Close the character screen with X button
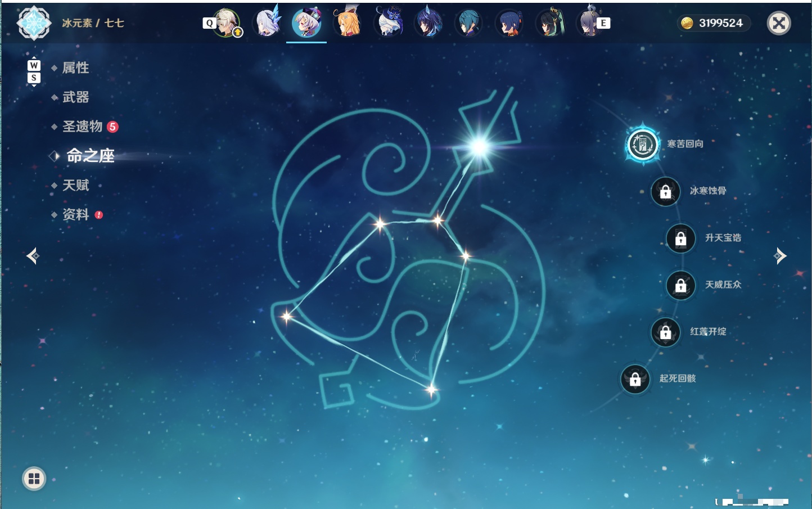Image resolution: width=812 pixels, height=509 pixels. 779,23
